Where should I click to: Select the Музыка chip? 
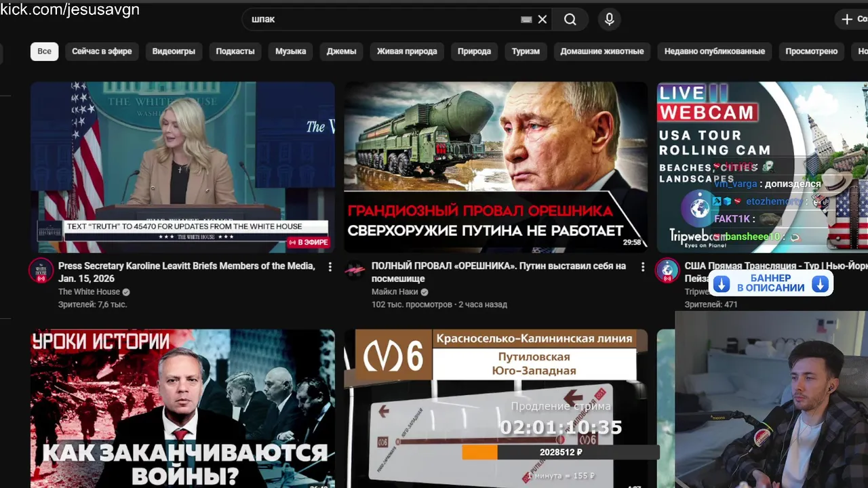tap(290, 52)
